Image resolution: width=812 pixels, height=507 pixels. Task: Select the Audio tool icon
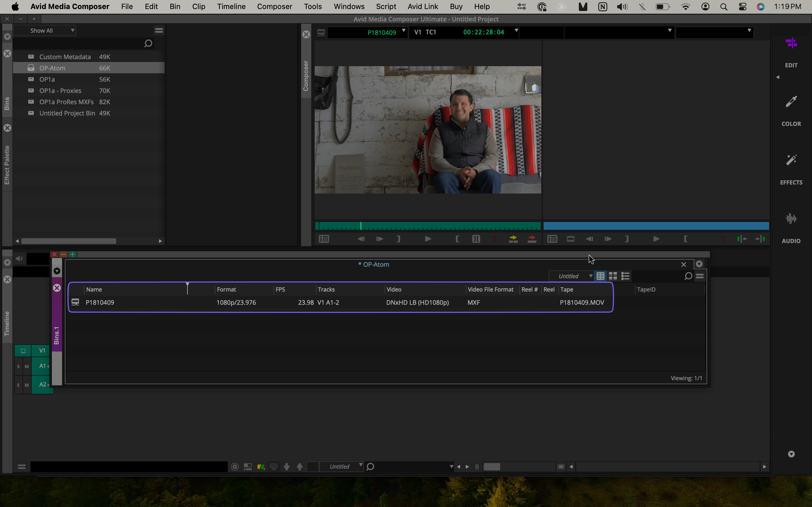pos(791,218)
